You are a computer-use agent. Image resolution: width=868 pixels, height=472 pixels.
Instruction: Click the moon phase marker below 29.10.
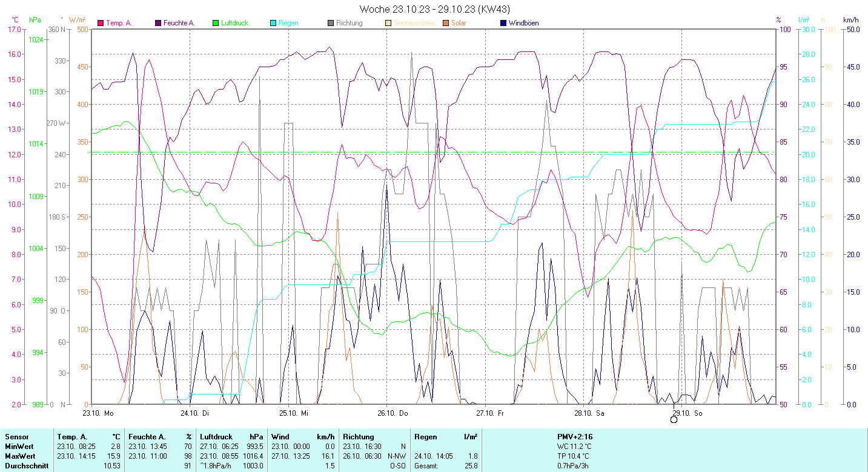(674, 419)
